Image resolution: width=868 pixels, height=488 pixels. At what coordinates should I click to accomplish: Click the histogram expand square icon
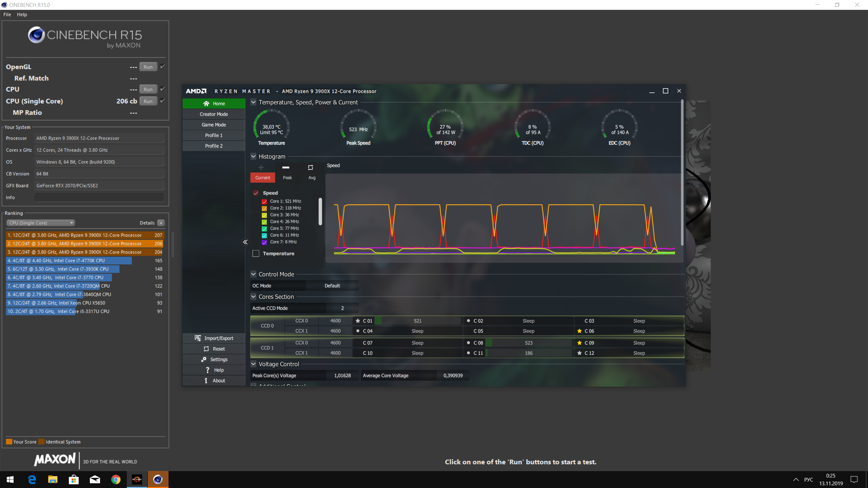coord(310,167)
